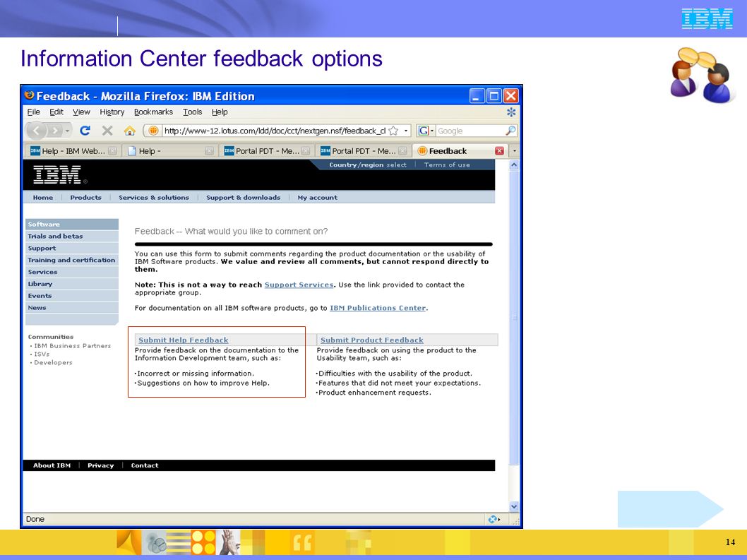Click the Terms of use link
This screenshot has height=560, width=747.
[x=447, y=165]
